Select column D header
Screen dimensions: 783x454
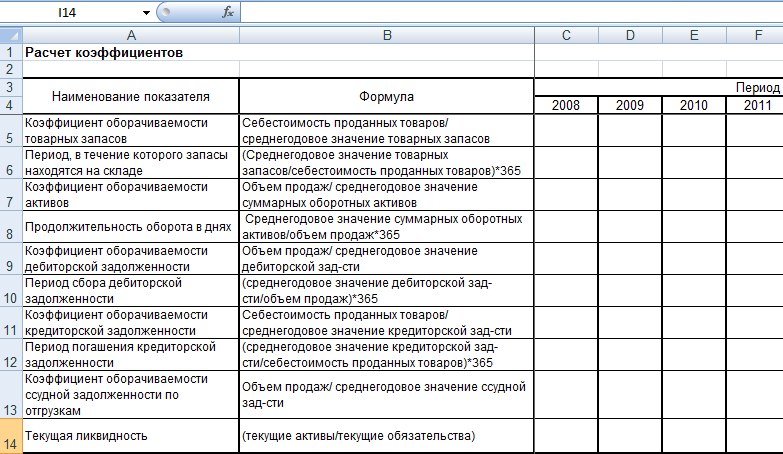pos(630,35)
